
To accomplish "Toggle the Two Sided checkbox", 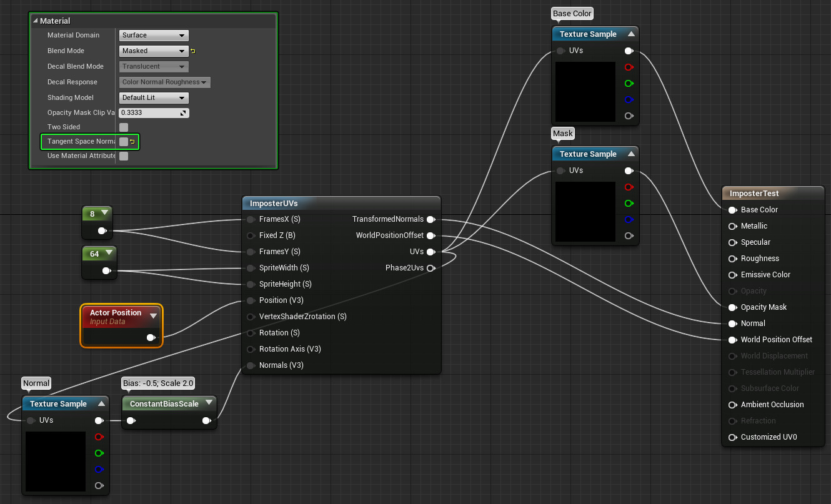I will 124,127.
